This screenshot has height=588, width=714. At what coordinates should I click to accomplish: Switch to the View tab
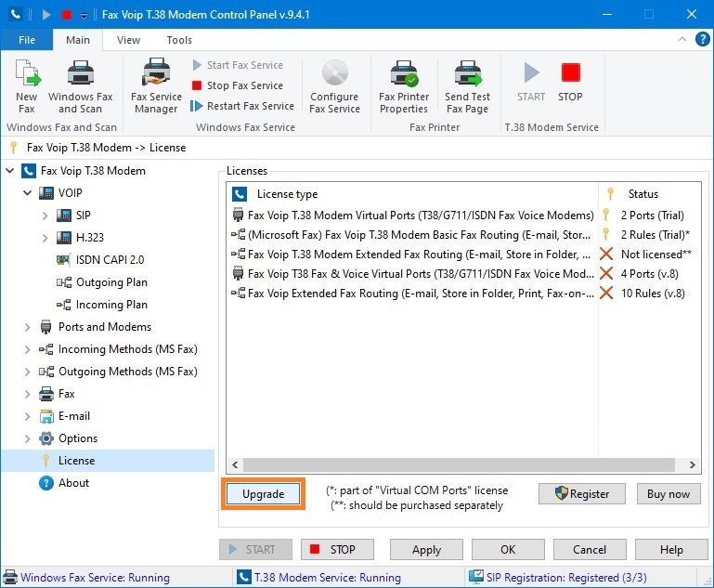128,40
